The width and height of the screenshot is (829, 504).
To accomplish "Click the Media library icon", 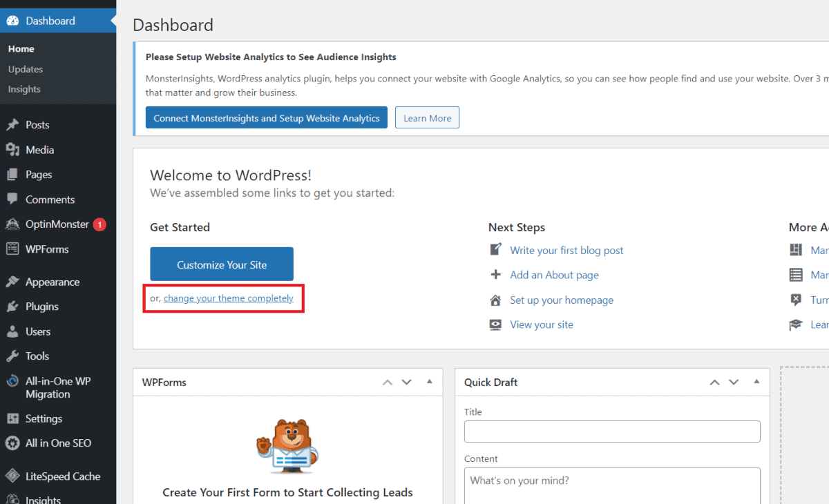I will (x=12, y=150).
